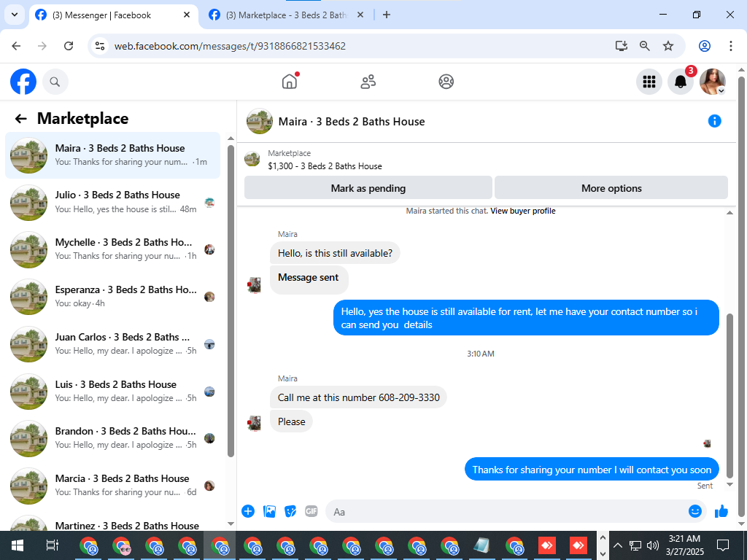Open Julio's 3 Beds 2 Baths House chat

pos(113,202)
